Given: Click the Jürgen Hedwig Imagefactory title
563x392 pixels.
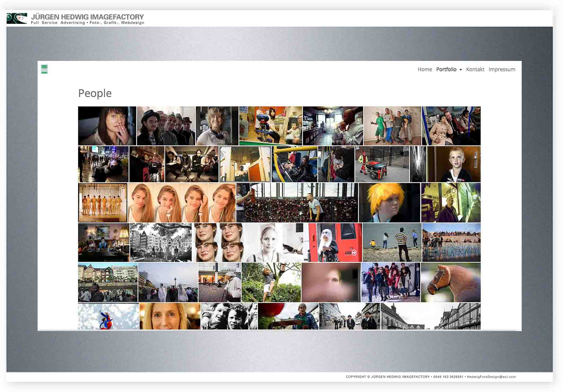Looking at the screenshot, I should [x=87, y=17].
